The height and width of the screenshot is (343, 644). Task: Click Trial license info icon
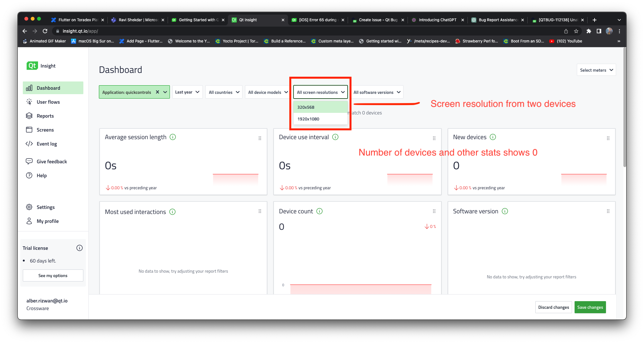tap(80, 248)
